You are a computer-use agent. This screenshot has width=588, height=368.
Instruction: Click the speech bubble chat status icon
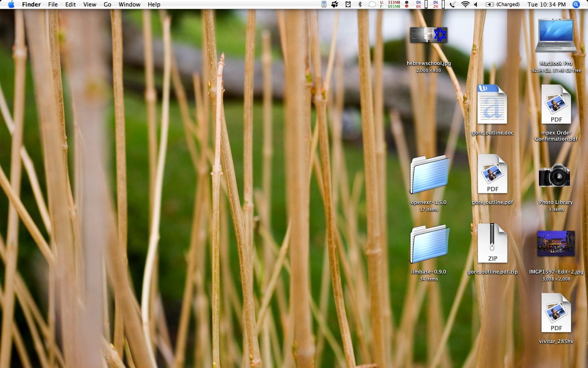click(372, 4)
